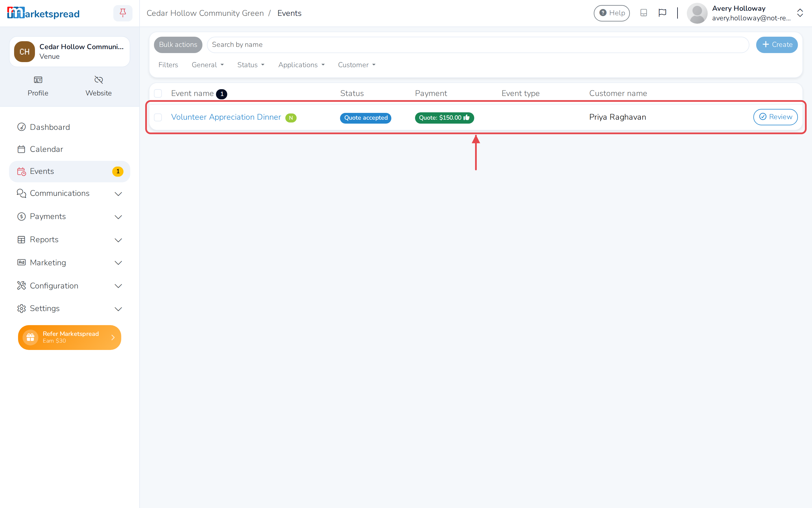Expand the Configuration menu
This screenshot has width=812, height=508.
coord(70,286)
